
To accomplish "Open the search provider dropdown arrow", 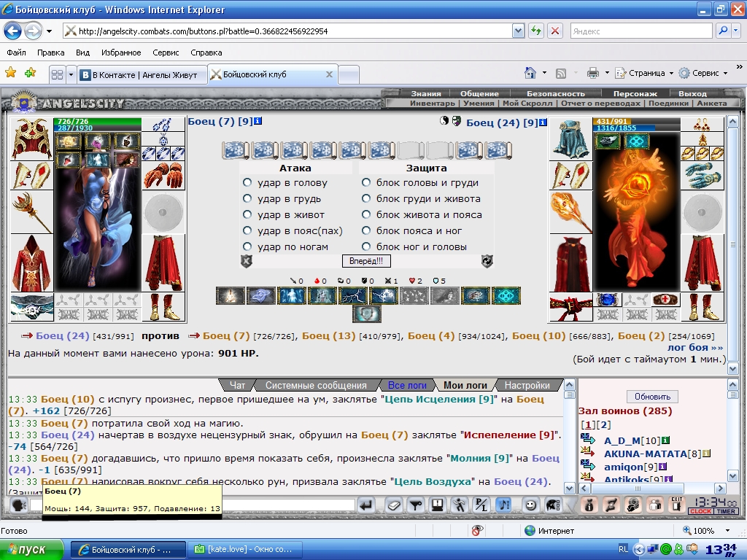I will [x=736, y=31].
